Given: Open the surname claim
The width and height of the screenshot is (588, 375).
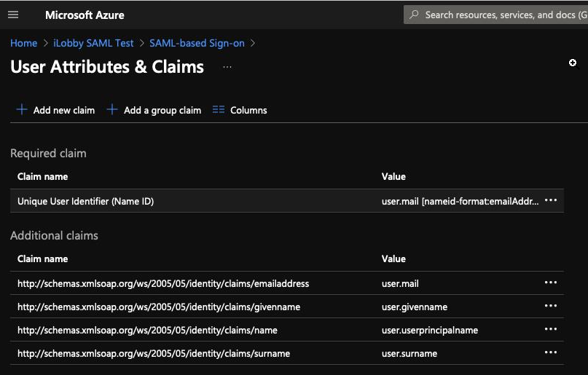Looking at the screenshot, I should pyautogui.click(x=154, y=353).
